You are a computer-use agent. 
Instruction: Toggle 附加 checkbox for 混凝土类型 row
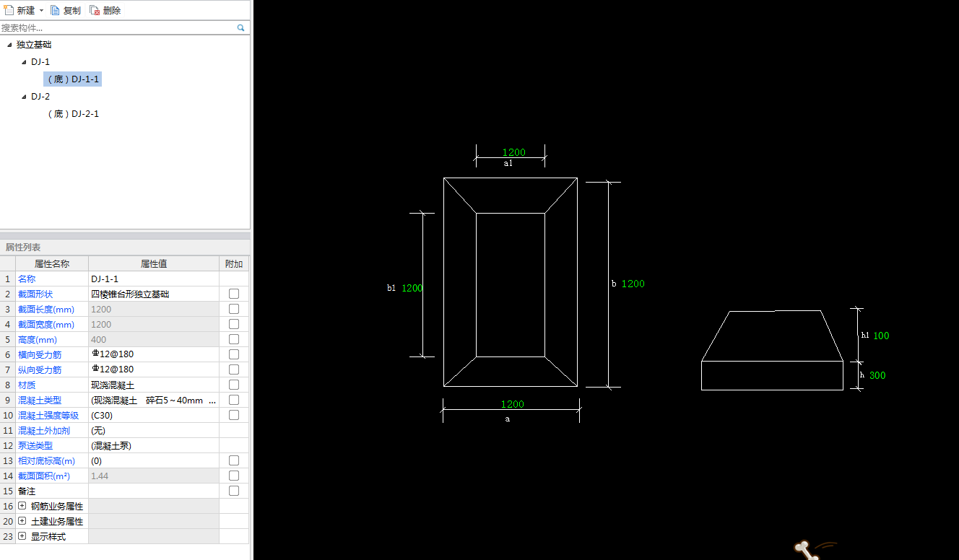pos(234,400)
